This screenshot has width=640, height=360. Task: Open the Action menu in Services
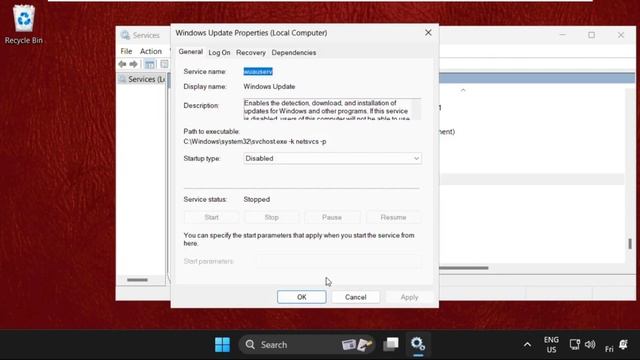coord(151,51)
